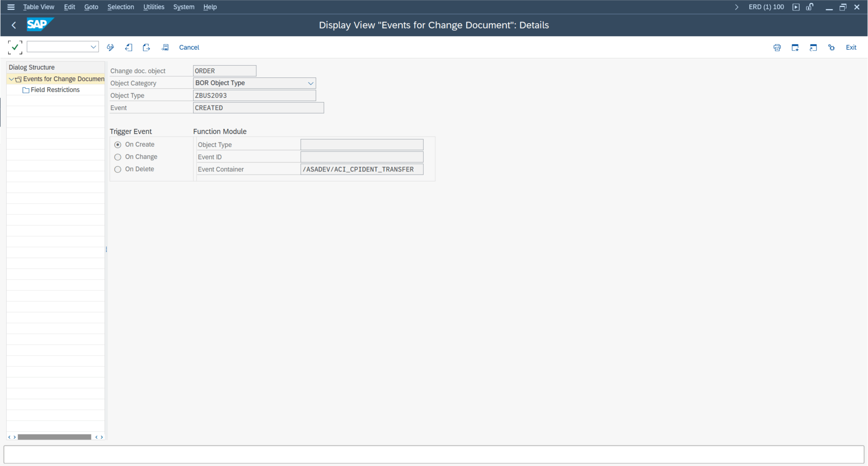This screenshot has width=868, height=466.
Task: Click the Object Type field ZBUS2093
Action: pyautogui.click(x=255, y=95)
